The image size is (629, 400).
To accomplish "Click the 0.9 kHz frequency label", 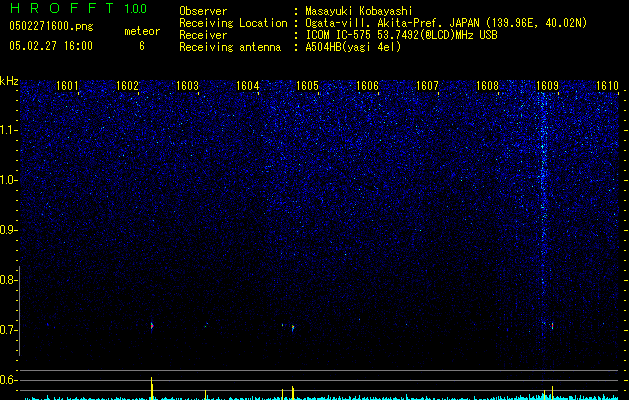I will (x=7, y=230).
